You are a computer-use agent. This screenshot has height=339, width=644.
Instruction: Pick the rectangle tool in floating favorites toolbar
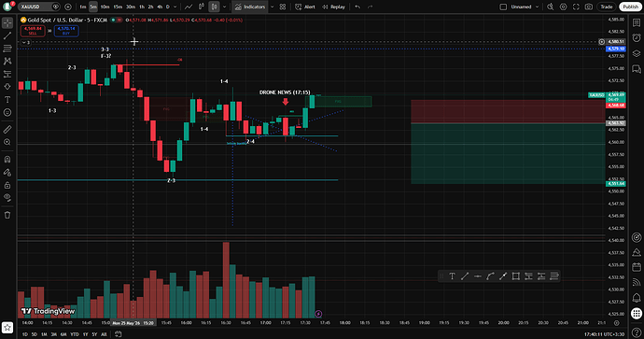[516, 276]
